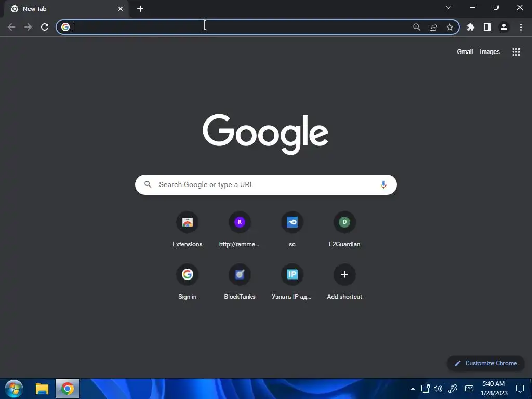This screenshot has width=532, height=399.
Task: Open the BlockTanks shortcut
Action: click(240, 282)
